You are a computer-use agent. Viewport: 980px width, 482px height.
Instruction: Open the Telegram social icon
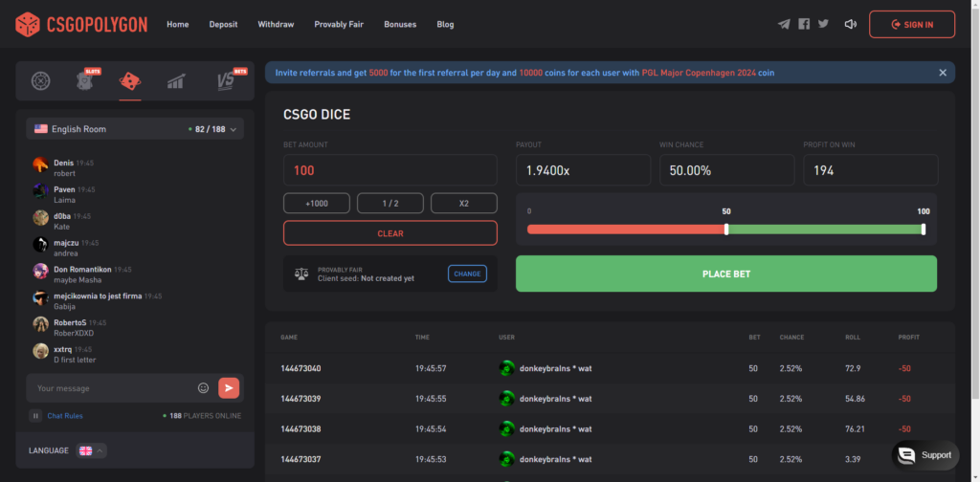click(x=784, y=24)
